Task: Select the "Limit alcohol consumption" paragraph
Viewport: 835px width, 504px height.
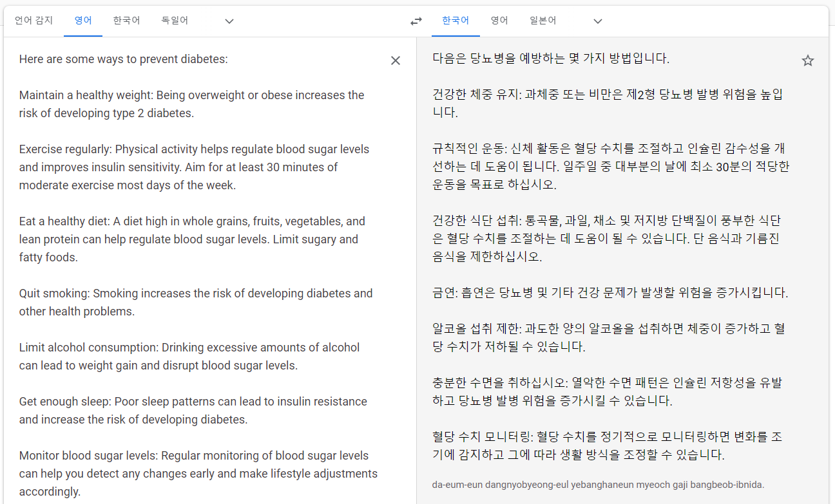Action: pos(189,357)
